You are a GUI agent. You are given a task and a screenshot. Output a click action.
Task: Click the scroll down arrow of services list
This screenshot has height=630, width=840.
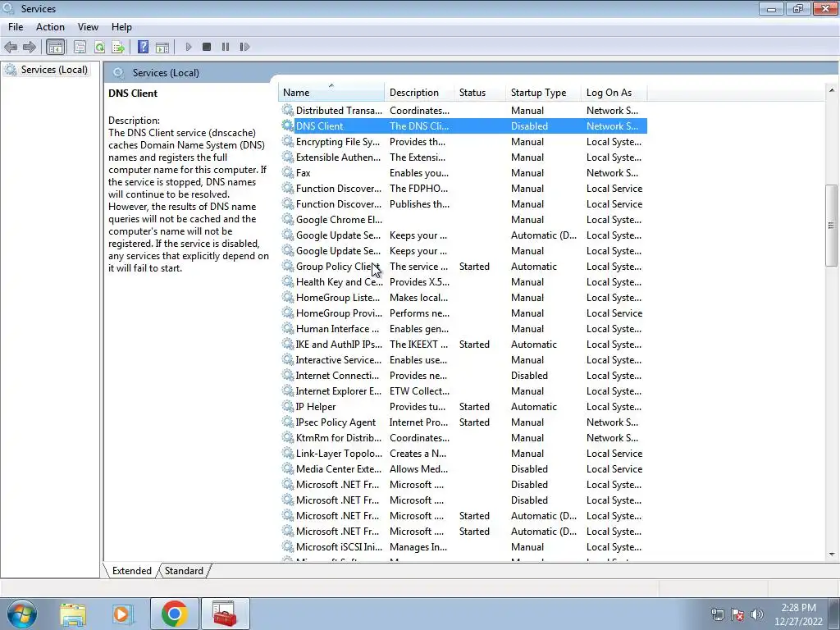pos(832,555)
